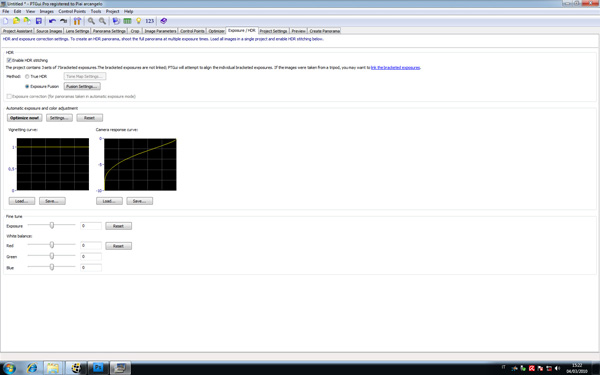Screen dimensions: 600x375
Task: Click the Undo arrow icon
Action: coord(52,21)
